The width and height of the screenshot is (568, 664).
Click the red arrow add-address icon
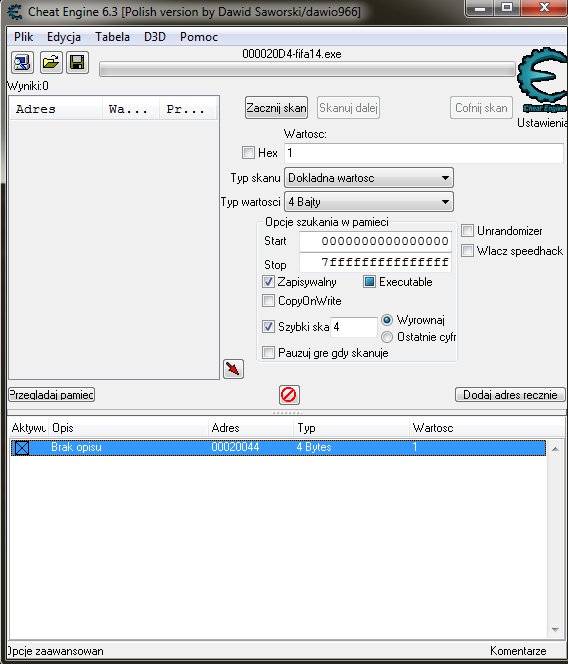(x=233, y=369)
